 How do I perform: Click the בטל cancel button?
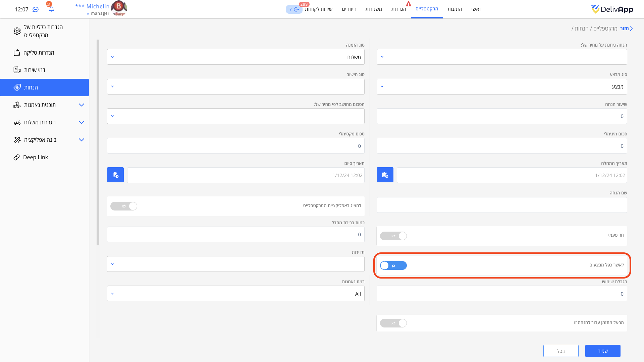[x=561, y=351]
